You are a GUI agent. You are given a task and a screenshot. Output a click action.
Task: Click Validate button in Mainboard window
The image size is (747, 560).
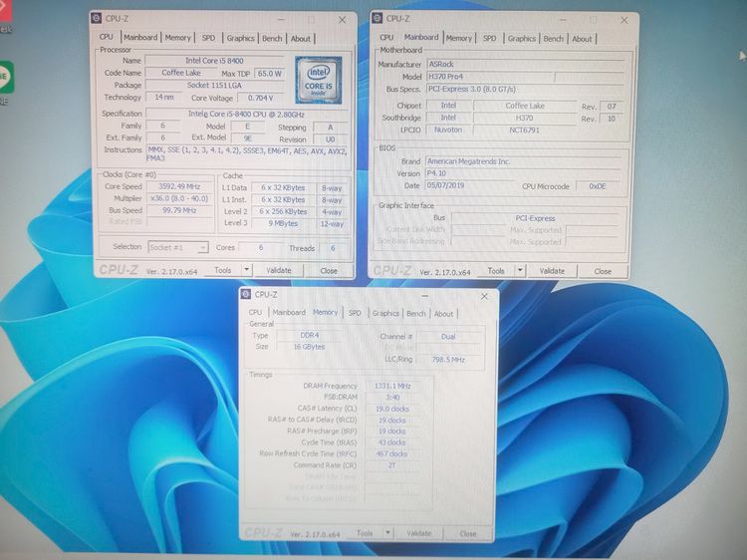[552, 271]
